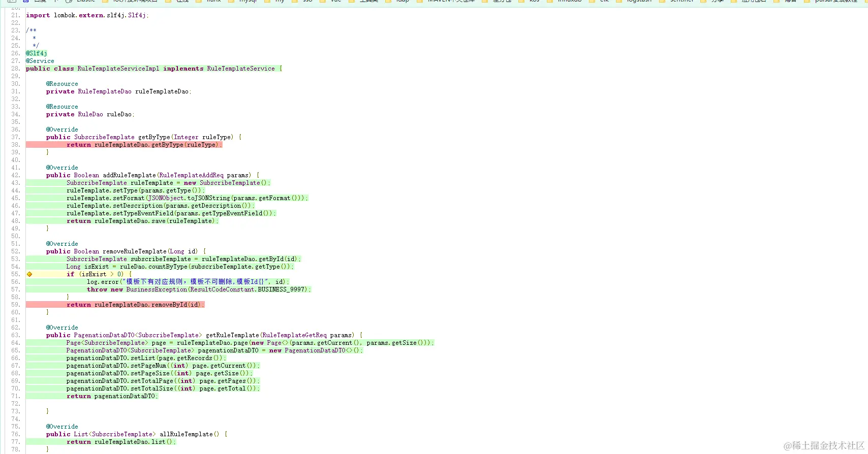868x454 pixels.
Task: Click the @Override annotation above removeRuleTemplate
Action: coord(62,244)
